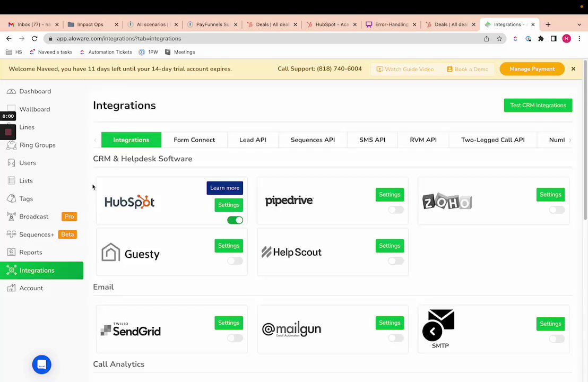Enable the SendGrid integration toggle
The height and width of the screenshot is (382, 588).
(x=235, y=338)
